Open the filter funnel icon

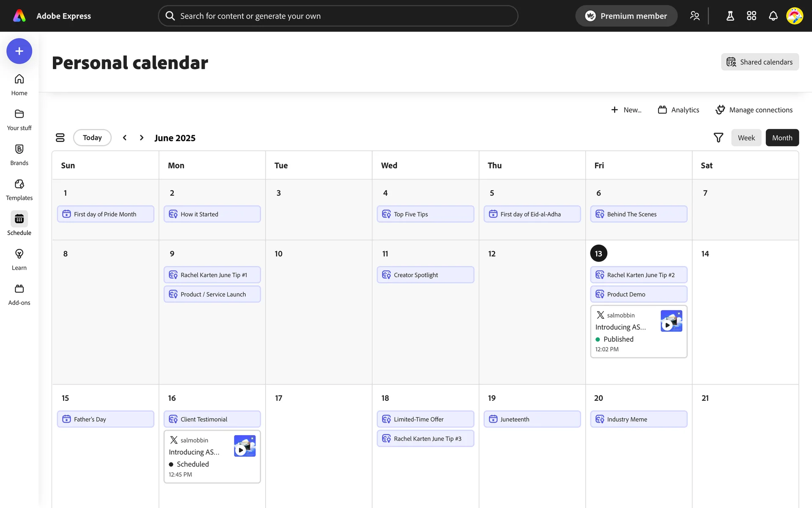tap(718, 138)
